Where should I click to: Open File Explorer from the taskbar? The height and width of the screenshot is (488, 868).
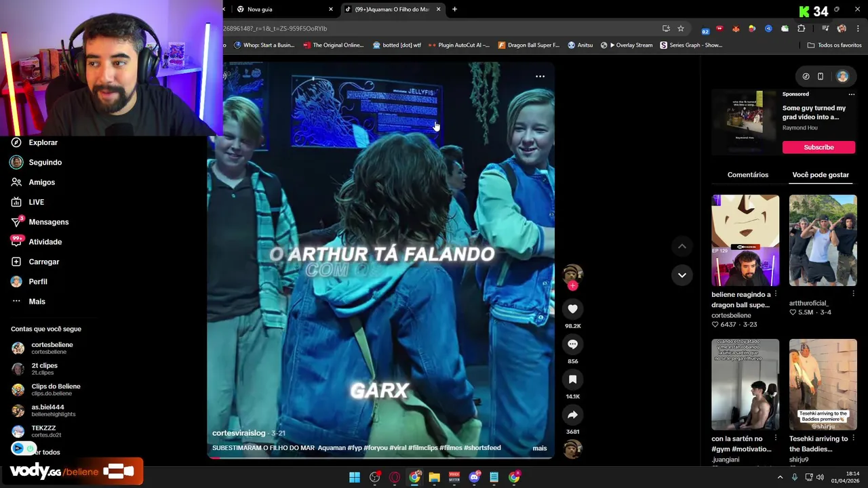click(x=434, y=477)
